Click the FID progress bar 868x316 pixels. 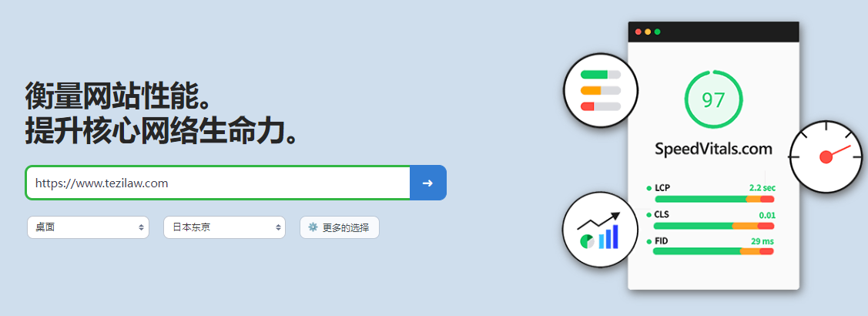[713, 251]
